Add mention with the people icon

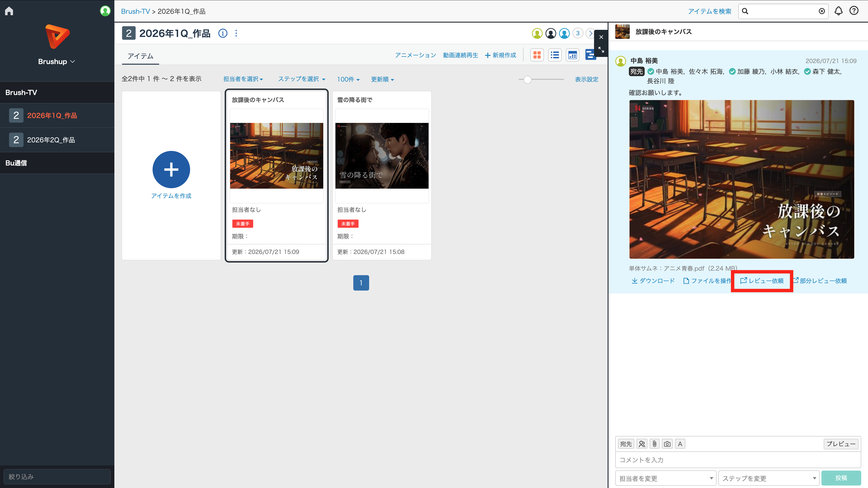click(642, 444)
